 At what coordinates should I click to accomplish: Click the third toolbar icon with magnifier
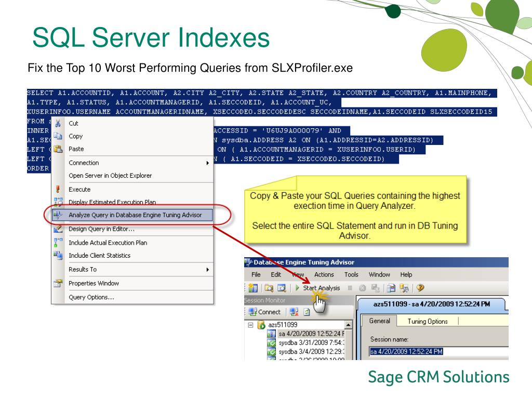pyautogui.click(x=282, y=288)
